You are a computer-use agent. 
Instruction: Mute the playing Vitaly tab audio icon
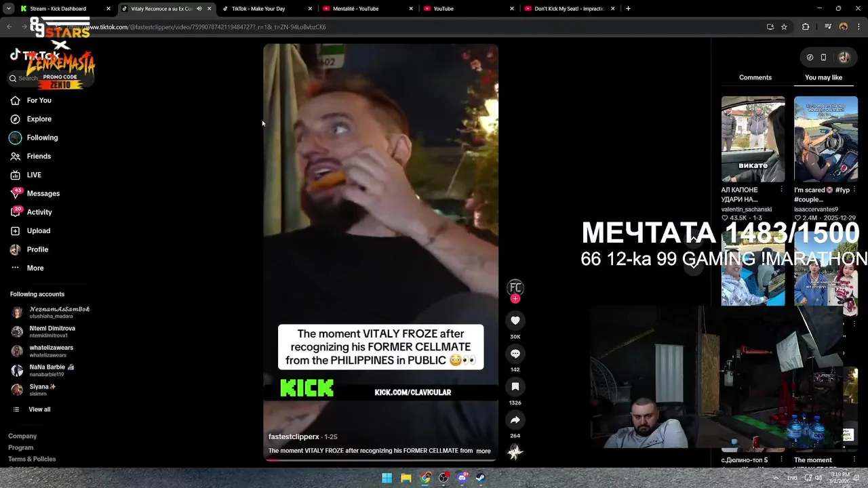point(199,9)
